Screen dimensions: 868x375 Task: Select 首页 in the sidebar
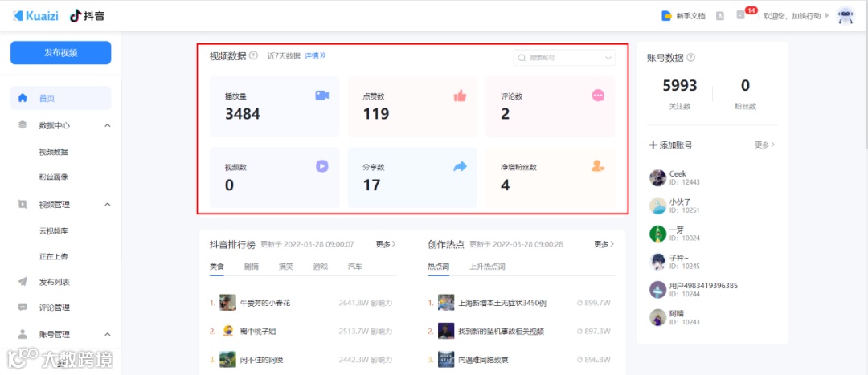61,98
